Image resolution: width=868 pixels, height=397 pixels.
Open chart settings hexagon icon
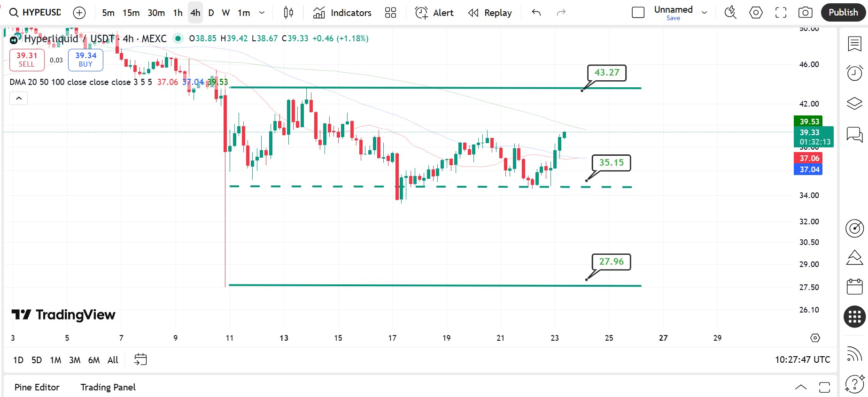click(x=756, y=13)
